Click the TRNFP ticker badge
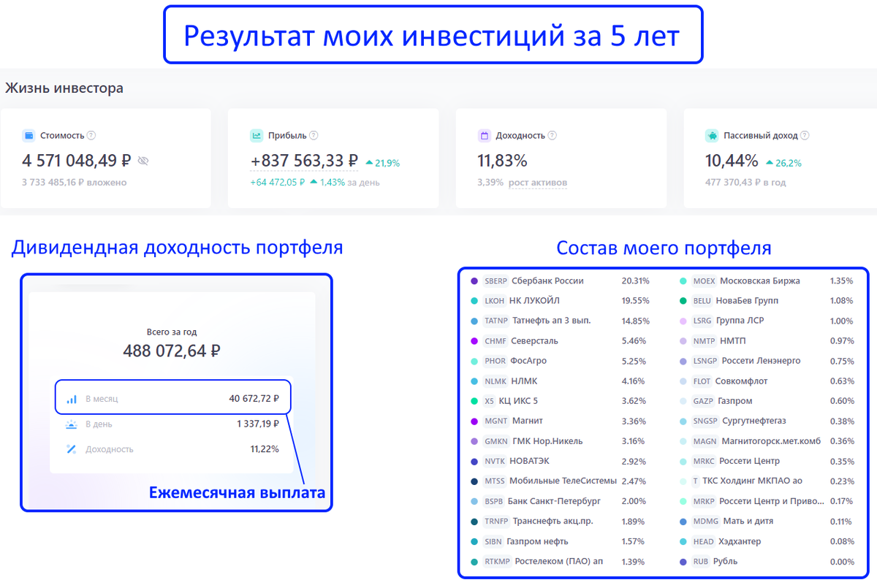 pyautogui.click(x=496, y=521)
